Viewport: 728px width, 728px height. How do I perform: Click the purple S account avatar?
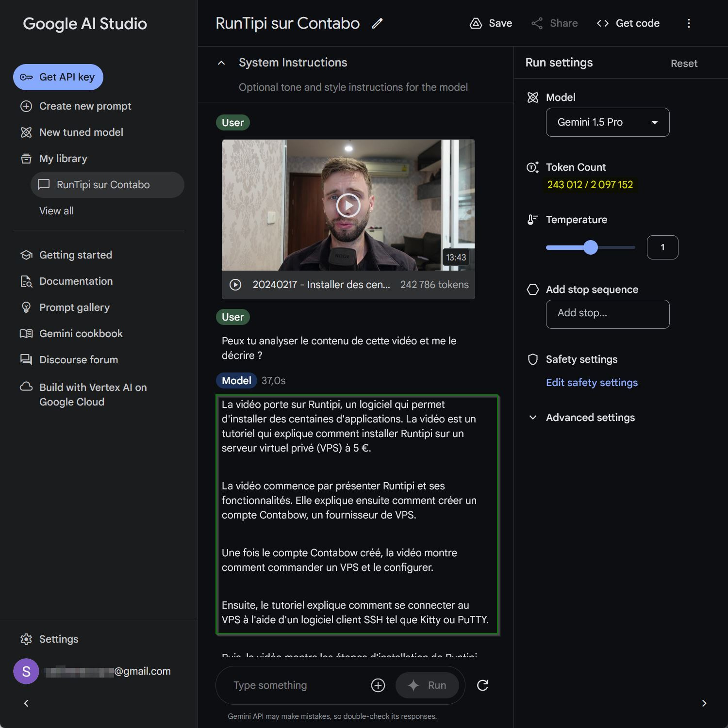click(26, 671)
